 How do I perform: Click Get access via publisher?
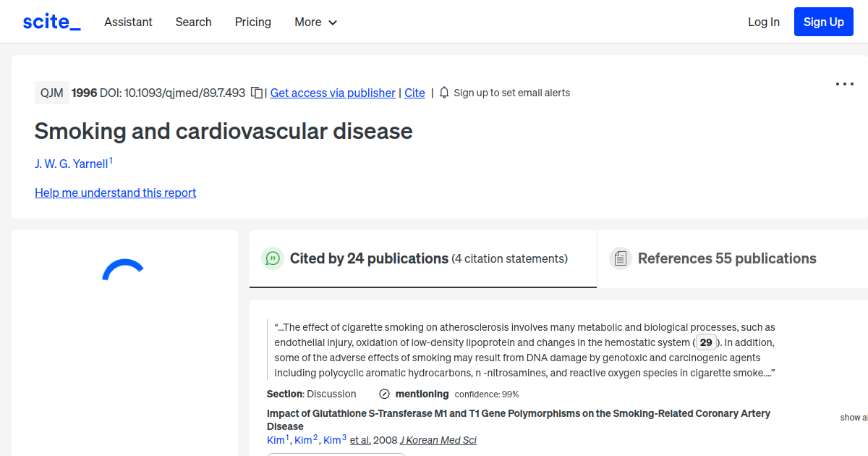[332, 93]
